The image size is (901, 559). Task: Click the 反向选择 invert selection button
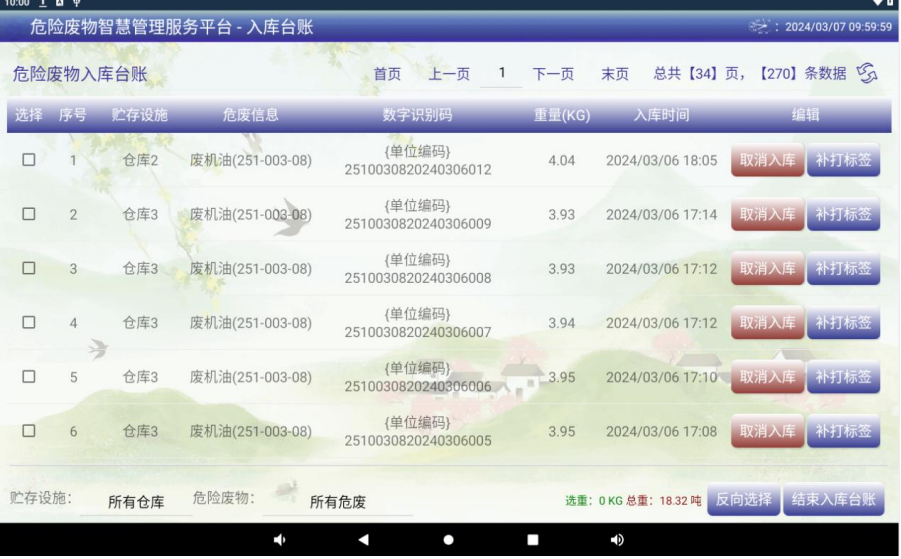click(743, 500)
